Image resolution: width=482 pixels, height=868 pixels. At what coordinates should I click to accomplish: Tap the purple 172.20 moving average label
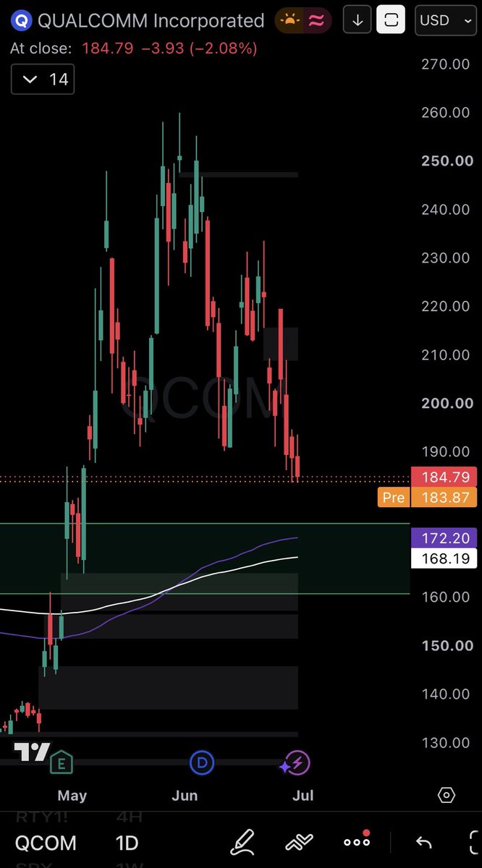pyautogui.click(x=444, y=538)
